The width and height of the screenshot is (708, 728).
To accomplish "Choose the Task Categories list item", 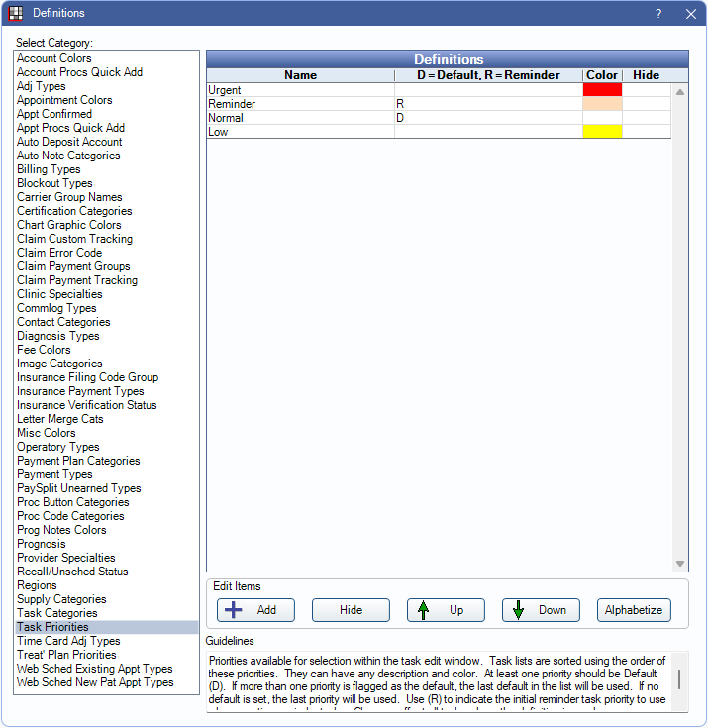I will point(57,613).
